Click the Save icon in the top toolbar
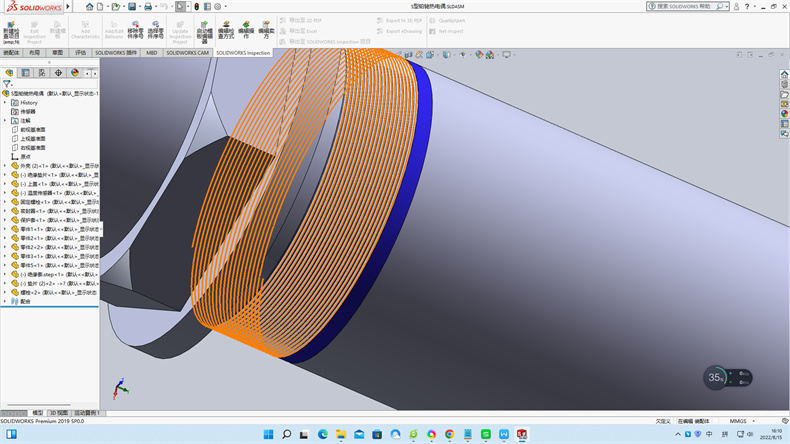This screenshot has height=444, width=790. (x=132, y=6)
